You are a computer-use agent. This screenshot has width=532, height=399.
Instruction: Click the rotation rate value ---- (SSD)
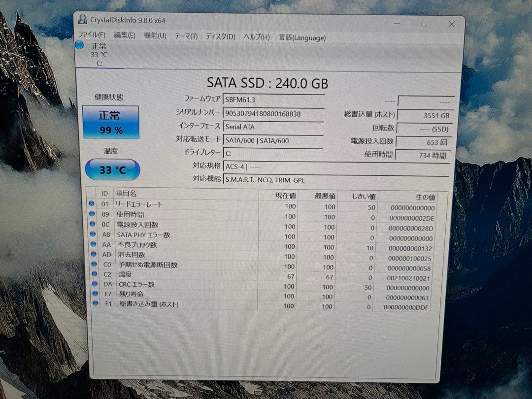[424, 129]
